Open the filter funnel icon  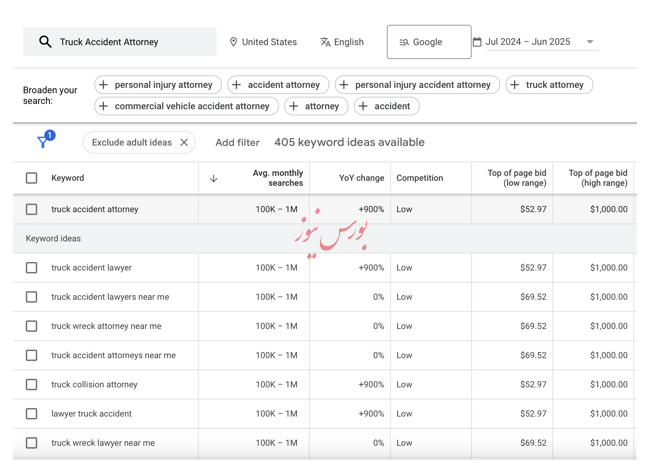(43, 142)
